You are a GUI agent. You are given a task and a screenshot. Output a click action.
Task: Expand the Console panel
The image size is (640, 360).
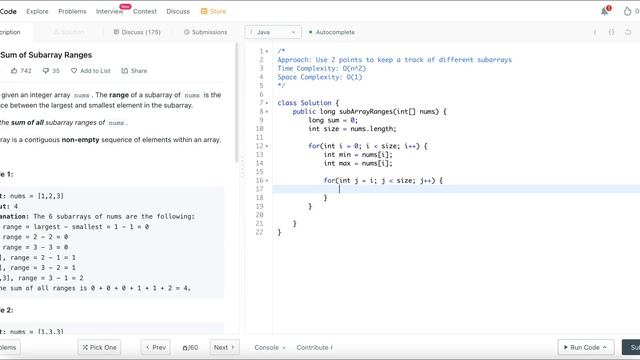(x=269, y=347)
